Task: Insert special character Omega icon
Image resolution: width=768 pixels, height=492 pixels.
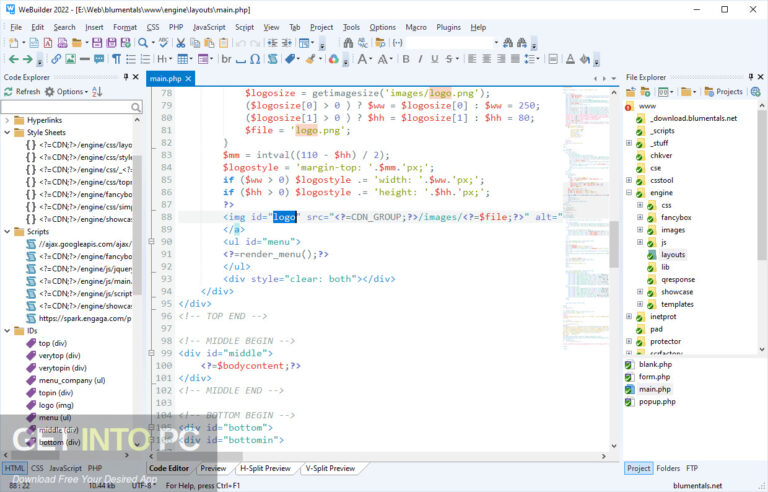Action: pyautogui.click(x=255, y=59)
